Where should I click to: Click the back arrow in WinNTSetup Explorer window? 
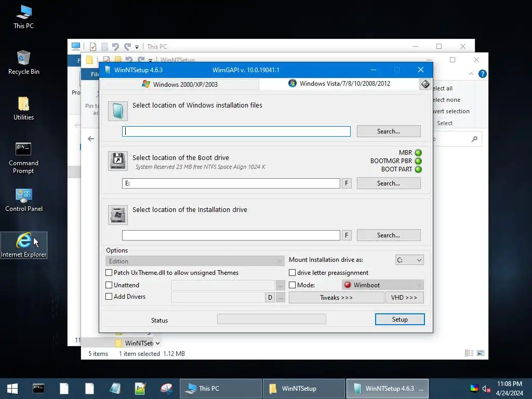pos(91,138)
